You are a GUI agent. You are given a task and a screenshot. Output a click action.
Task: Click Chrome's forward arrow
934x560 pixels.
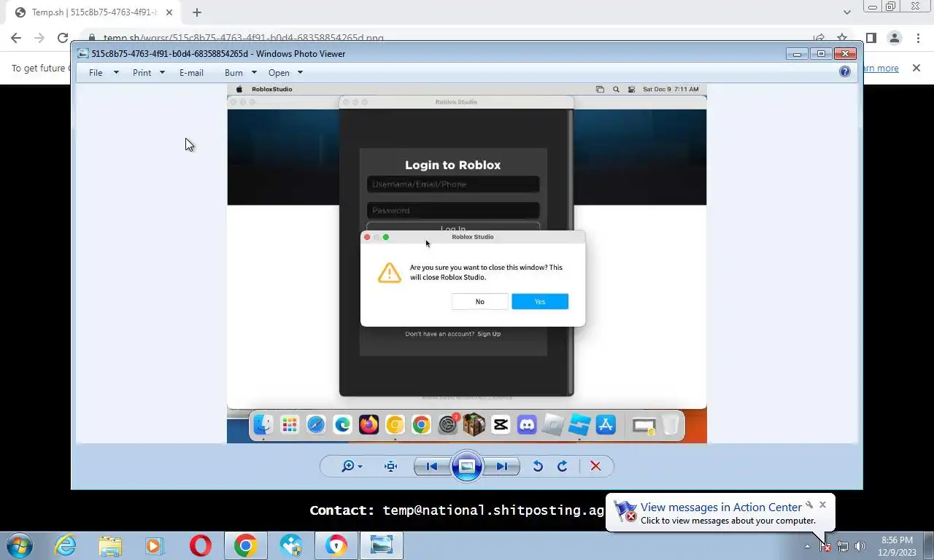[39, 38]
